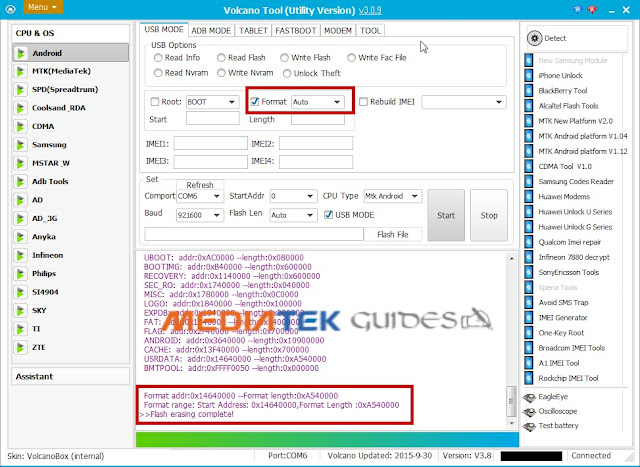The height and width of the screenshot is (467, 640).
Task: Click the Samsung play icon in sidebar
Action: tap(20, 145)
